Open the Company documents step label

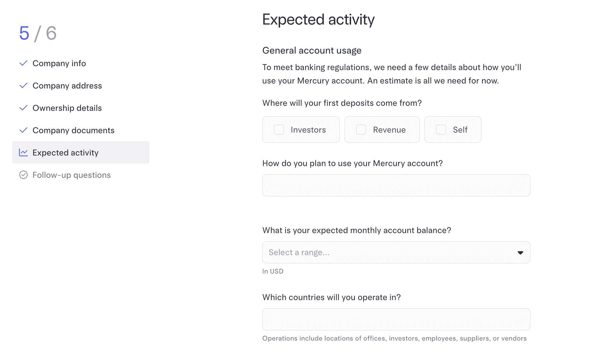(x=74, y=130)
